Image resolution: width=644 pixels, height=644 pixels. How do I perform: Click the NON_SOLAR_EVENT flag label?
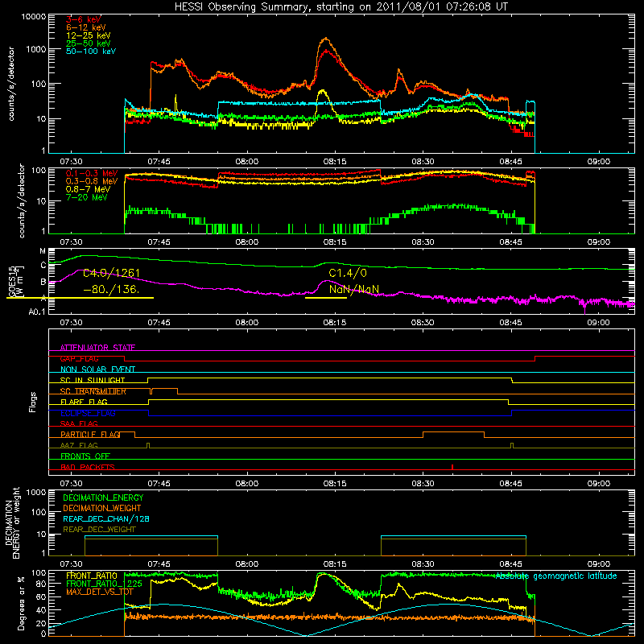pyautogui.click(x=97, y=369)
